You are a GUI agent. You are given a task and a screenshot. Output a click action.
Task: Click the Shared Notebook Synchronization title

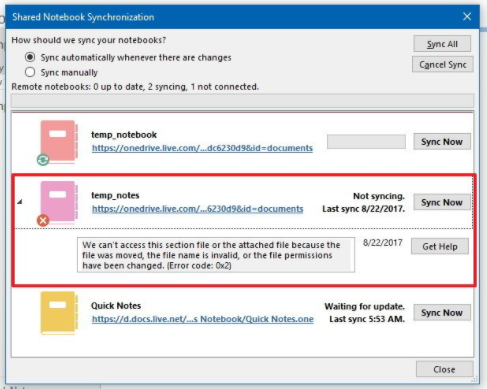click(83, 17)
